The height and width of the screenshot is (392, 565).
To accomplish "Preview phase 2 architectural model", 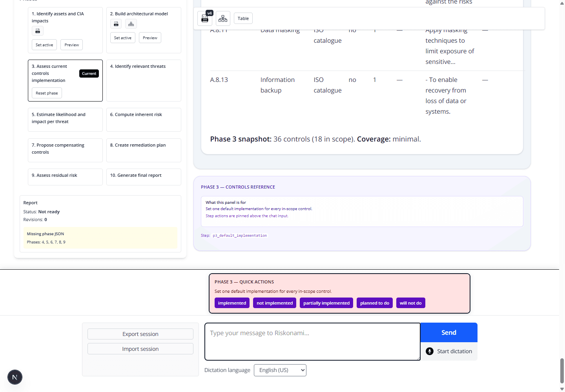I will pyautogui.click(x=150, y=38).
